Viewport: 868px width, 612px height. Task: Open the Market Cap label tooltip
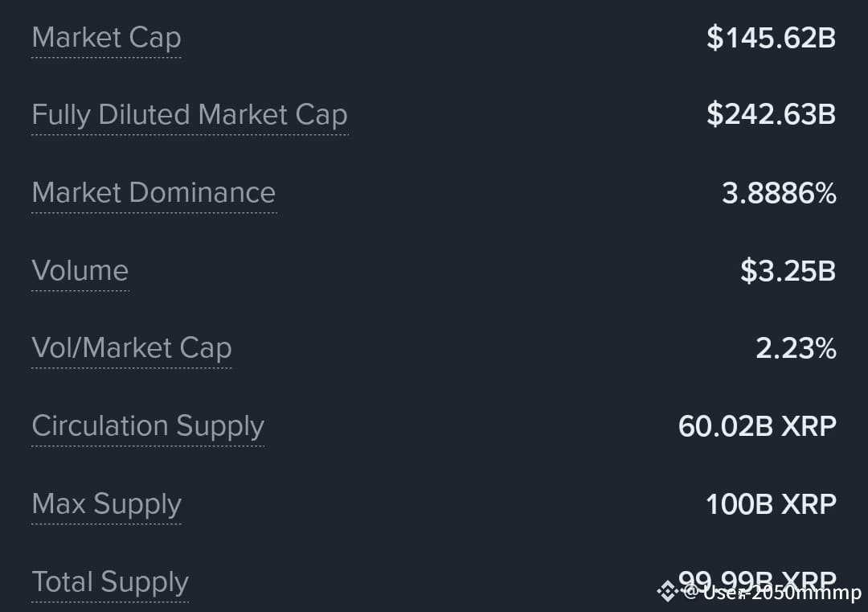106,39
